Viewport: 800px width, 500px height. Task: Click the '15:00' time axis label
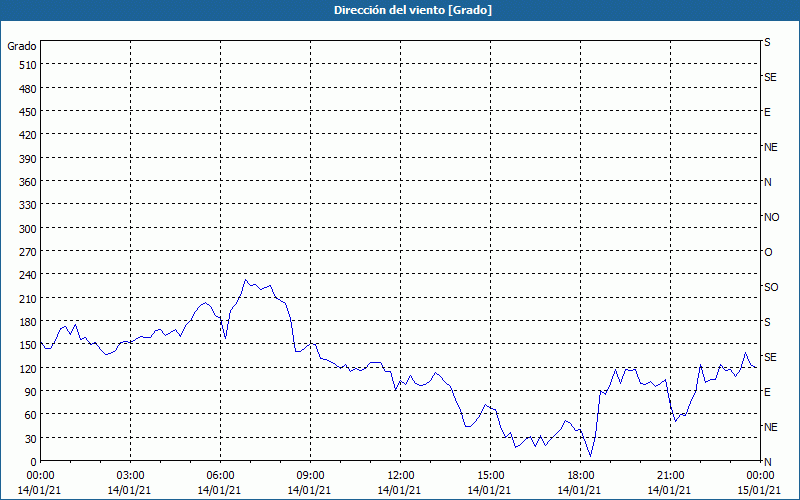tap(490, 476)
